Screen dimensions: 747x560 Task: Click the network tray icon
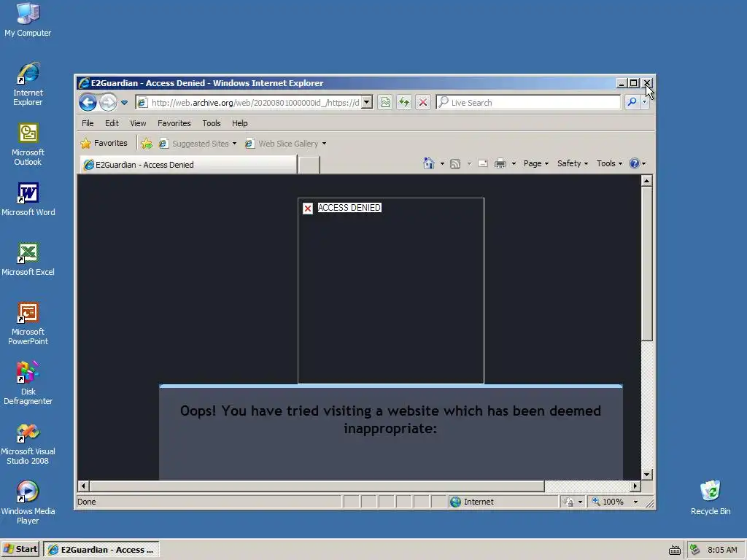(x=694, y=550)
